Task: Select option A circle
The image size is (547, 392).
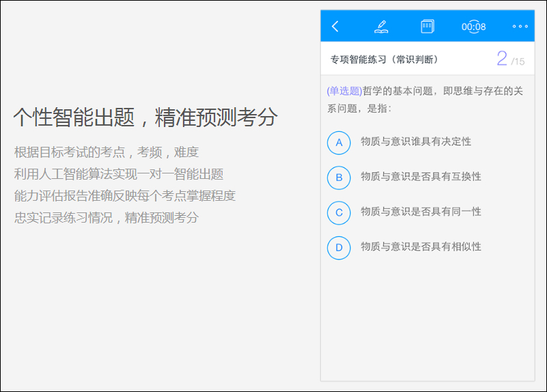Action: coord(339,143)
